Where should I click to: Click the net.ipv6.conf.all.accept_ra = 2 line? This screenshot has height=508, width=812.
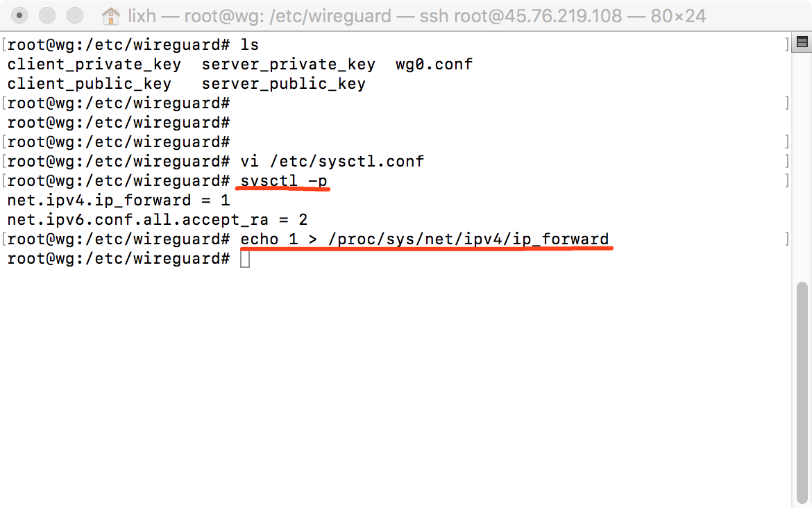click(158, 220)
